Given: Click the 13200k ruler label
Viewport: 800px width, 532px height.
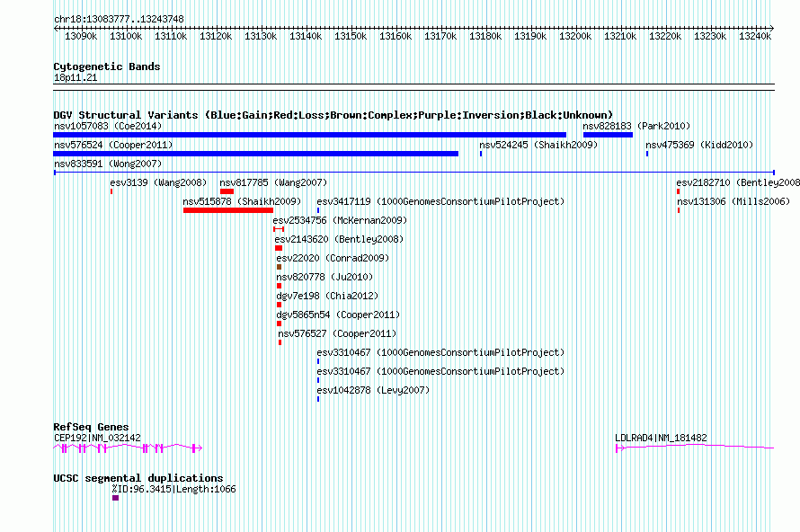Looking at the screenshot, I should (x=575, y=36).
